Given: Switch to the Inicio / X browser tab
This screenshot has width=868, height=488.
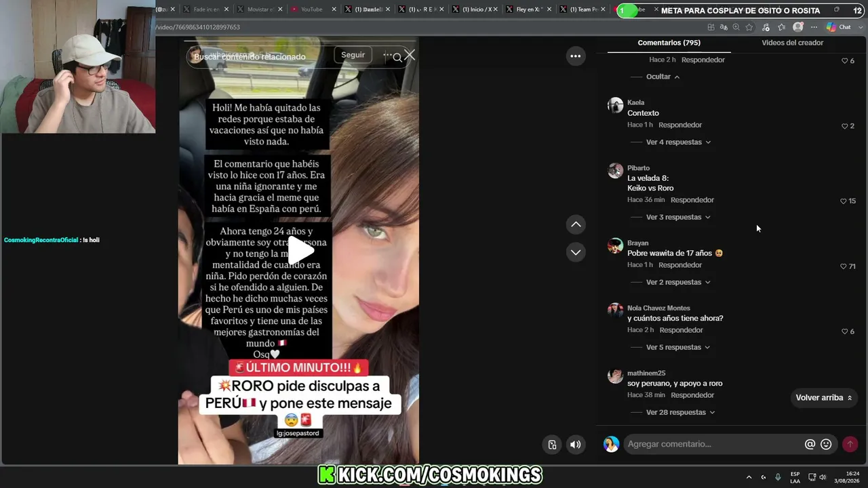Looking at the screenshot, I should pos(475,9).
